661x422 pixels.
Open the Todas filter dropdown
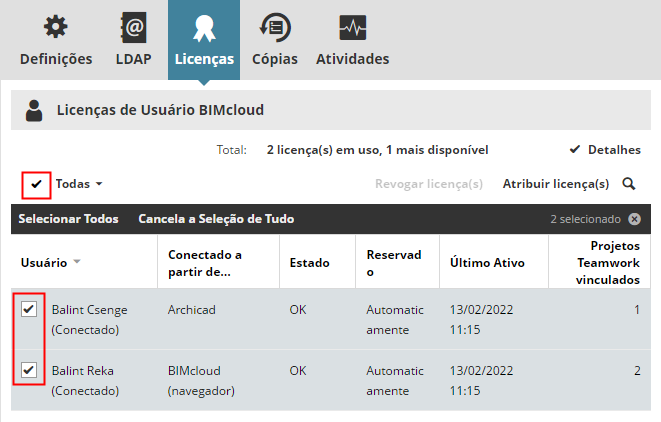coord(79,184)
